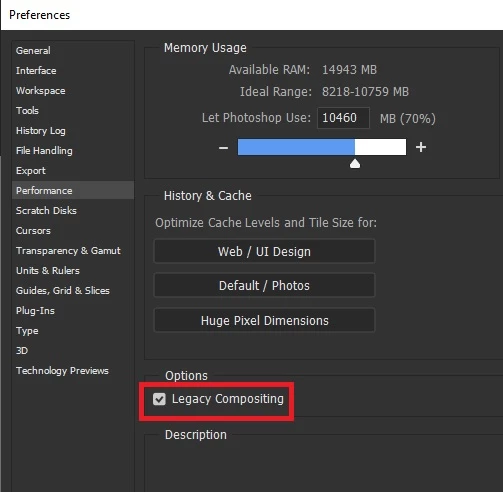Select Transparency & Gamut category
Screen dimensions: 503x492
tap(68, 251)
